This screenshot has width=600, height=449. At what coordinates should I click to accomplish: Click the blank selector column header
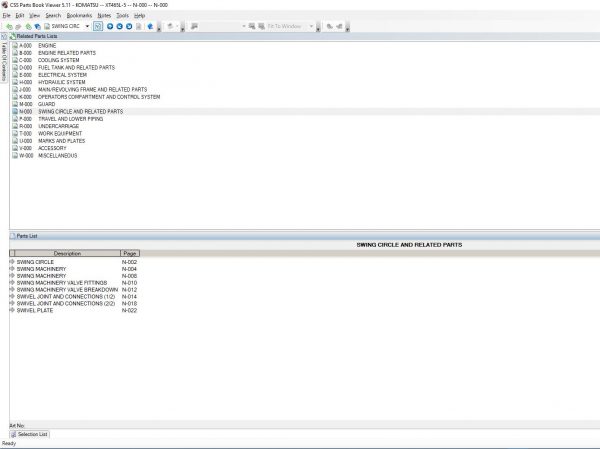click(12, 253)
